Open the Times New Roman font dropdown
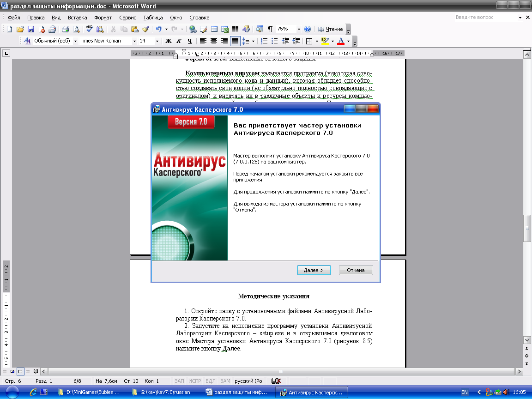 point(134,41)
